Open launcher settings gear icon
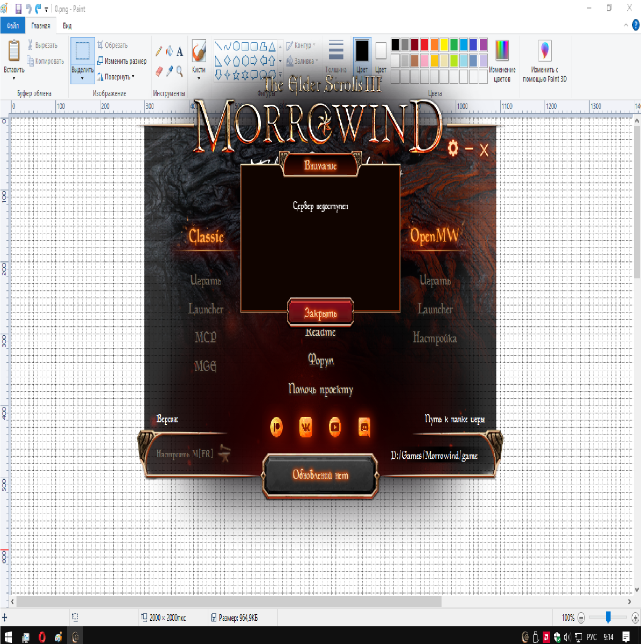This screenshot has height=644, width=644. click(x=453, y=148)
